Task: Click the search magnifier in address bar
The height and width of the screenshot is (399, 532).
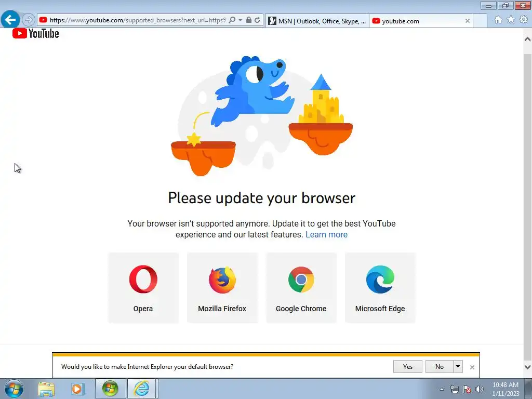Action: 232,20
